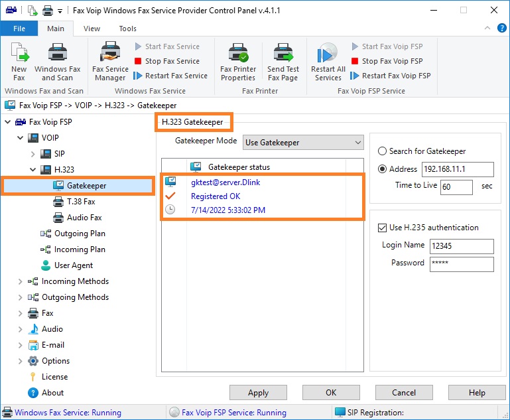Open Gatekeeper Mode dropdown
510x420 pixels.
303,143
